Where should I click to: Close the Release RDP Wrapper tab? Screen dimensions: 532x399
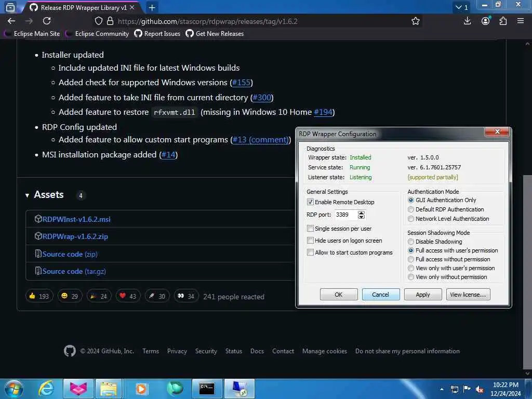[132, 7]
